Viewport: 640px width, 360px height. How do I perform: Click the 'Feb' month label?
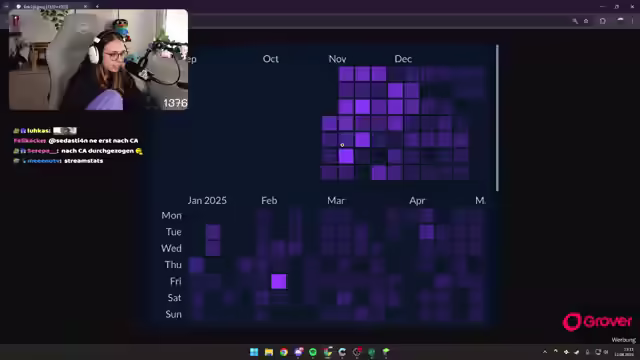pos(269,200)
